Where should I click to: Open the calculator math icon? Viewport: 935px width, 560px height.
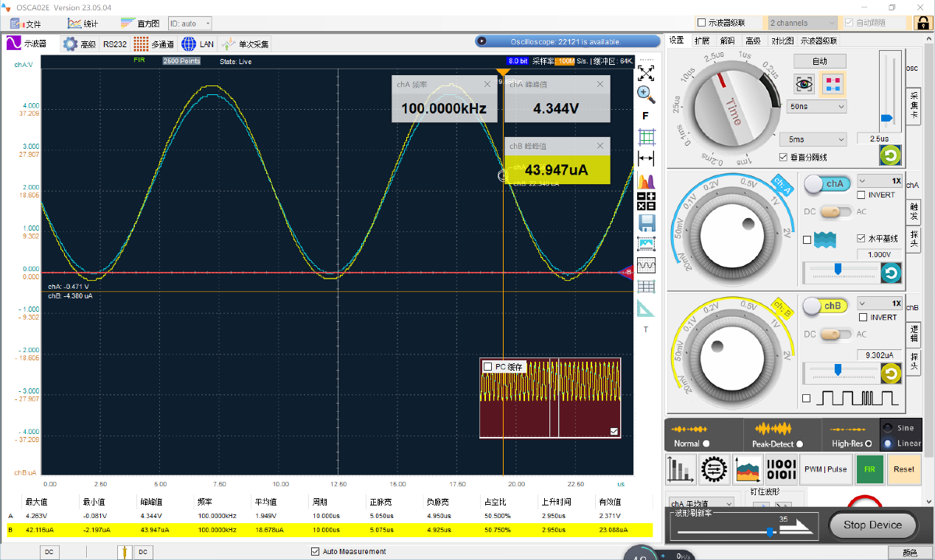coord(646,201)
